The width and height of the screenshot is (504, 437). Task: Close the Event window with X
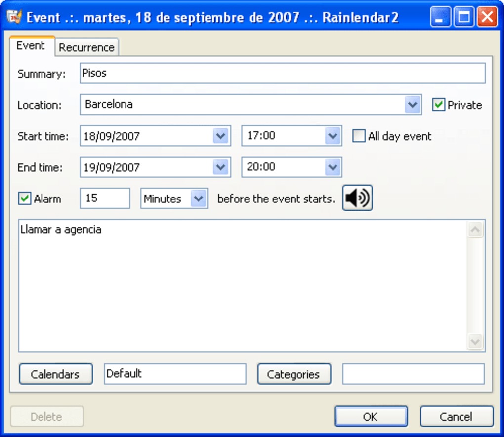click(488, 17)
